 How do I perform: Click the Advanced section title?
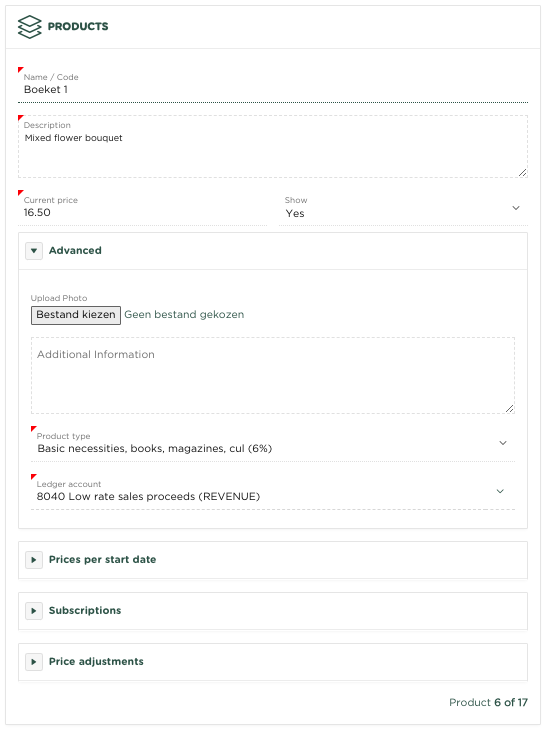[x=75, y=251]
